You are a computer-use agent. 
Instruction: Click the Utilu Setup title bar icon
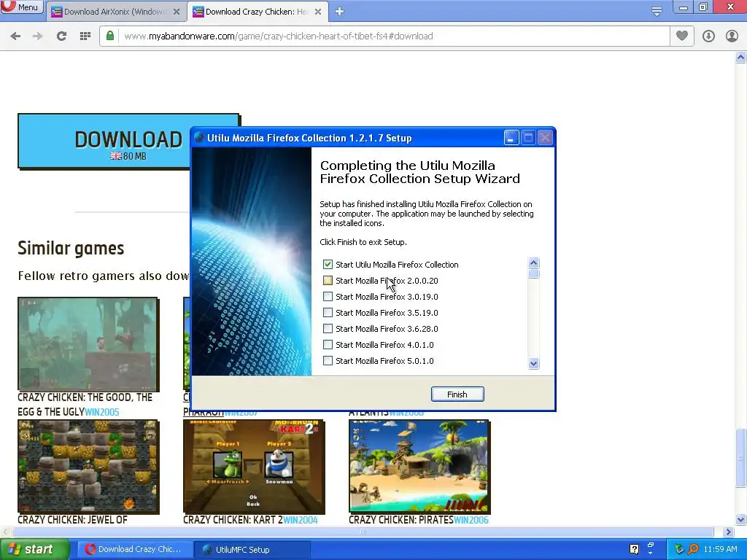click(x=199, y=138)
